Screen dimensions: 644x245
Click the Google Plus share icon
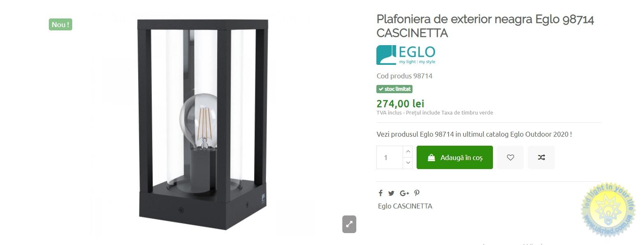pos(404,193)
